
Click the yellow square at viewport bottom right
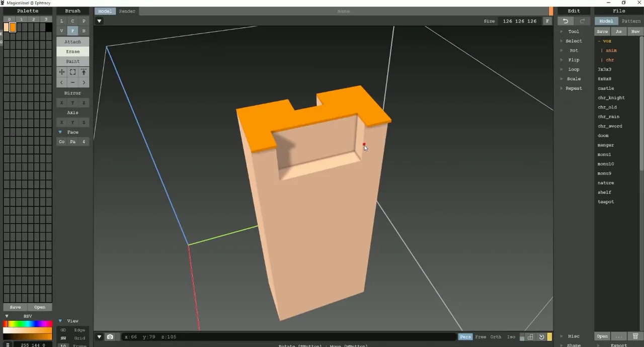click(x=549, y=337)
